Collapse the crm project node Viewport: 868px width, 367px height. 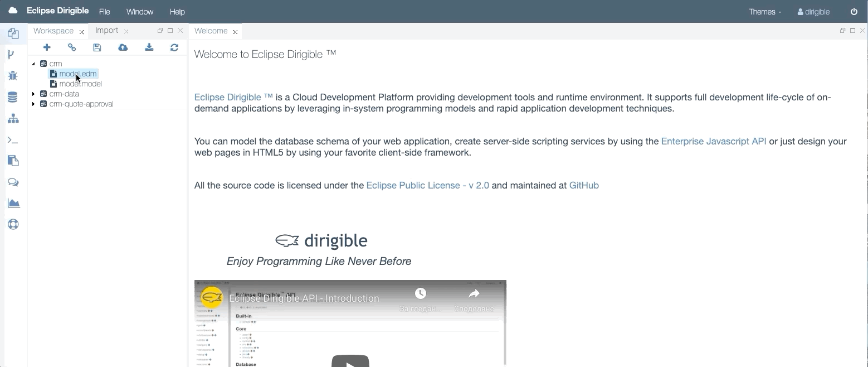tap(33, 64)
